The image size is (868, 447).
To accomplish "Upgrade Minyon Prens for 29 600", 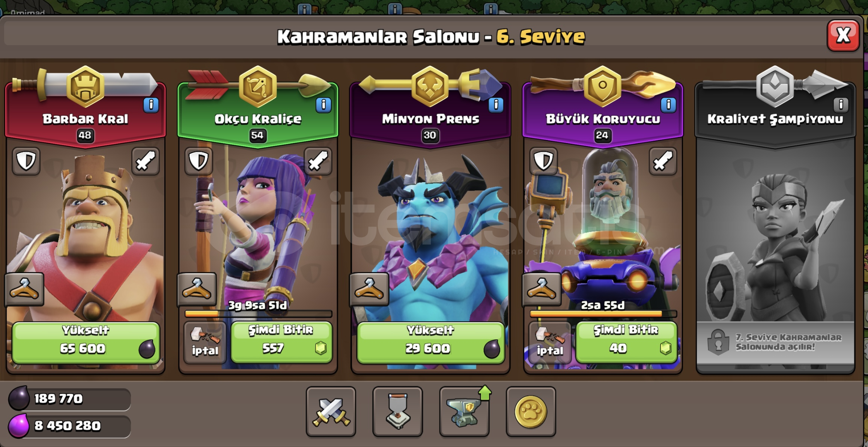I will (x=430, y=343).
